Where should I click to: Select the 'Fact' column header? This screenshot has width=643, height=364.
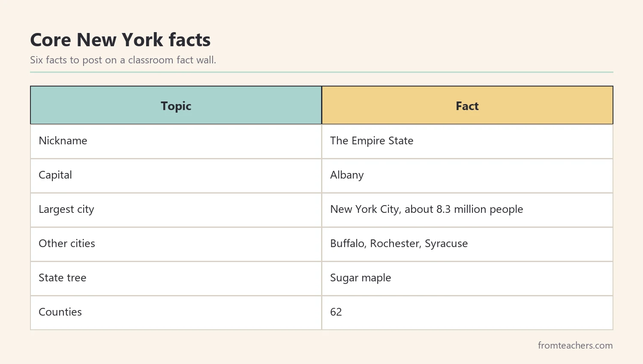pyautogui.click(x=467, y=105)
